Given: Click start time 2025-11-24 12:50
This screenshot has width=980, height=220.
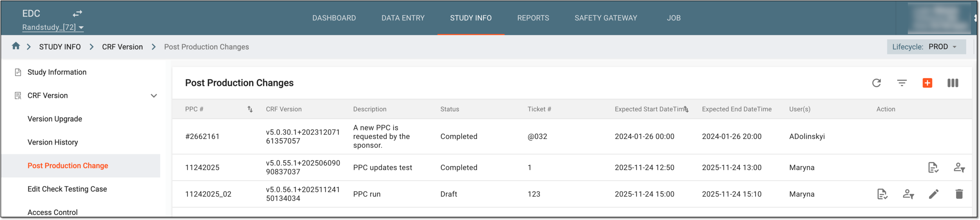Looking at the screenshot, I should [644, 168].
